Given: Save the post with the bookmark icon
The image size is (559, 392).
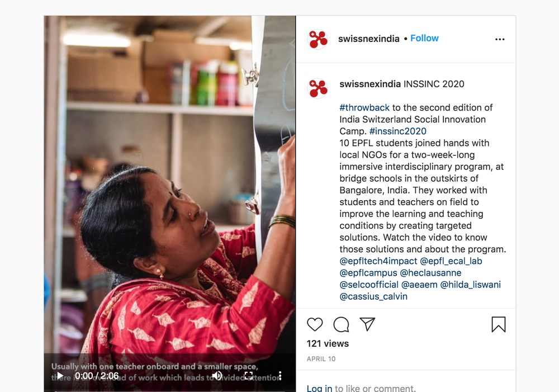Looking at the screenshot, I should coord(499,324).
